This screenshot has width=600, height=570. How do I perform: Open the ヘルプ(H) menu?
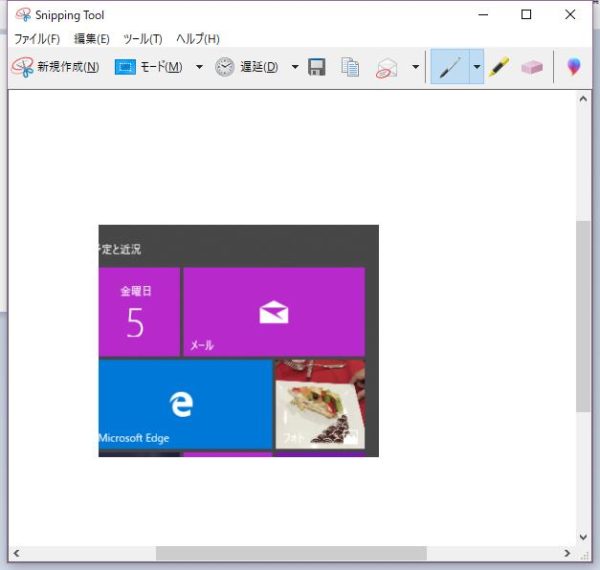click(x=197, y=39)
